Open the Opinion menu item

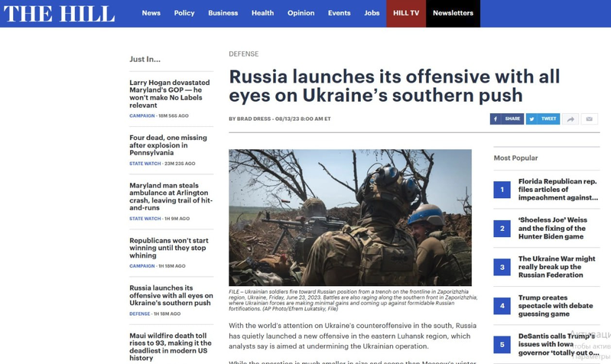[301, 13]
